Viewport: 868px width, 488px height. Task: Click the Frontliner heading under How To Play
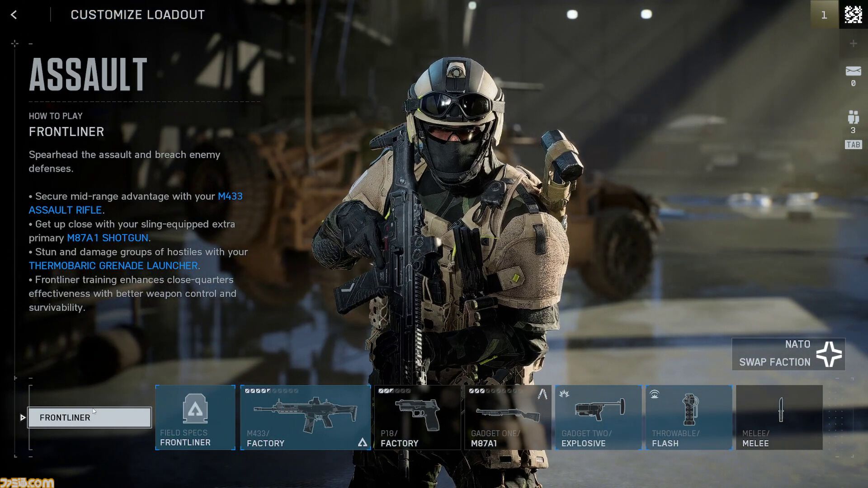tap(66, 132)
